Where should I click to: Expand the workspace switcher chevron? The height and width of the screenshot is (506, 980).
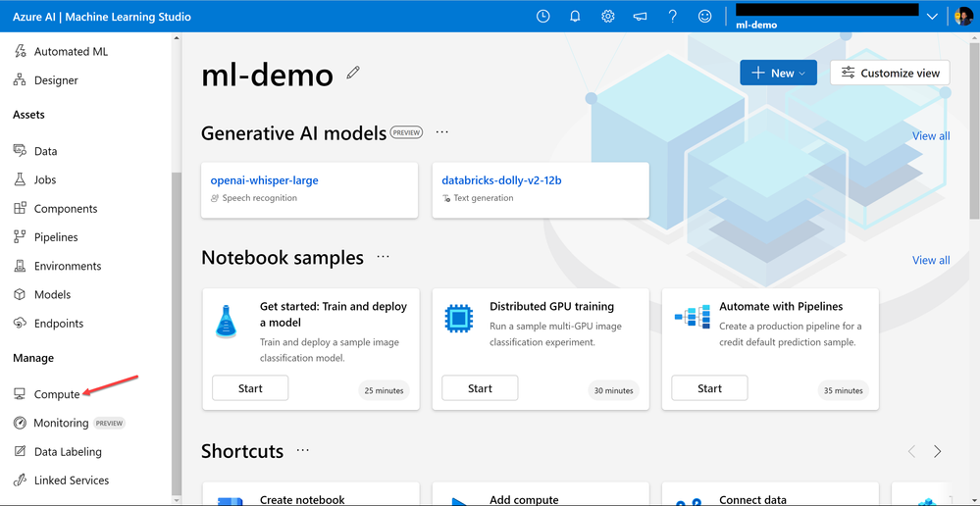[x=932, y=17]
